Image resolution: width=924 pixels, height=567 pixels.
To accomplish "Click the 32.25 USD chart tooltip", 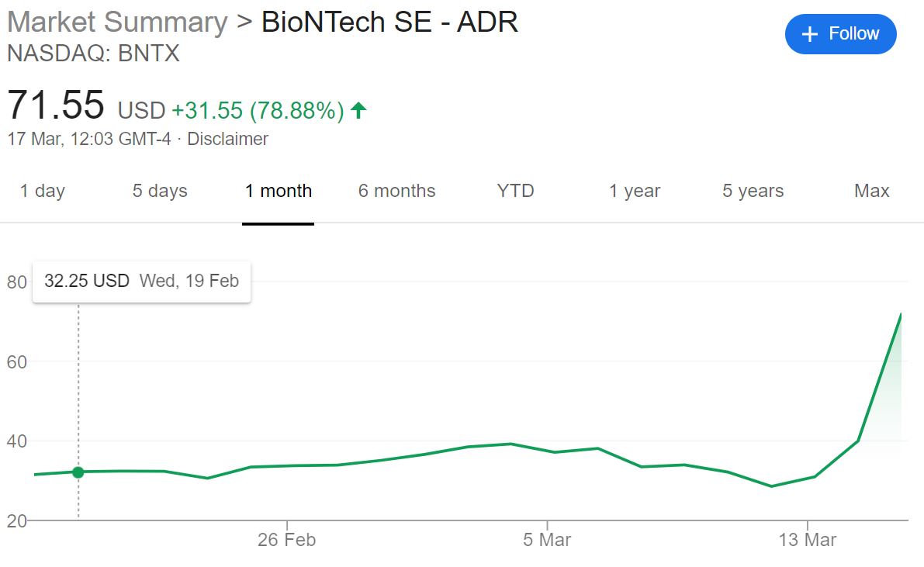I will [x=141, y=281].
